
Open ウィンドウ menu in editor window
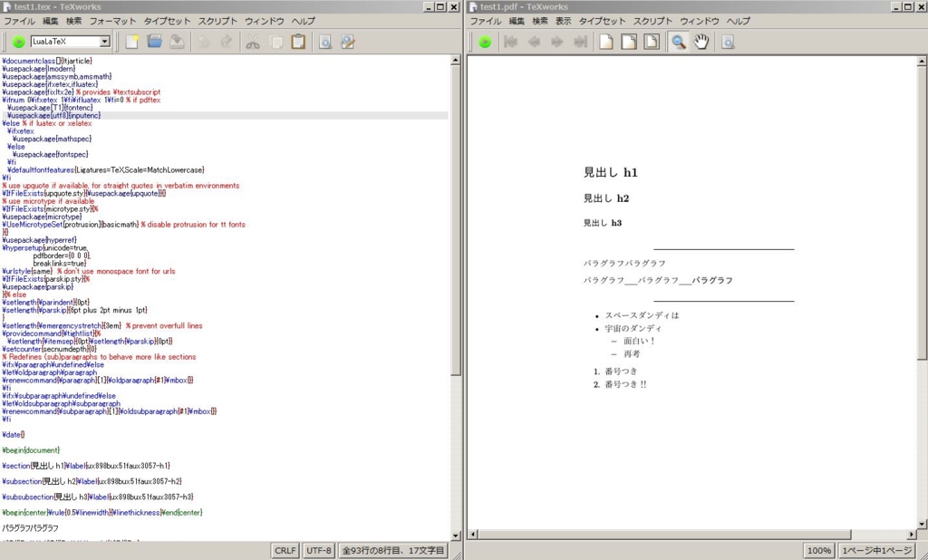[x=265, y=21]
